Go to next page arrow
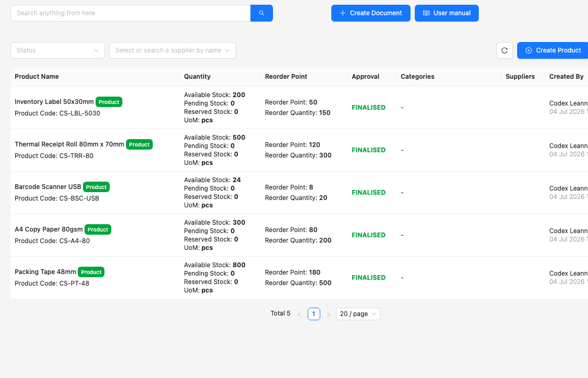Screen dimensions: 588x378 pos(329,314)
